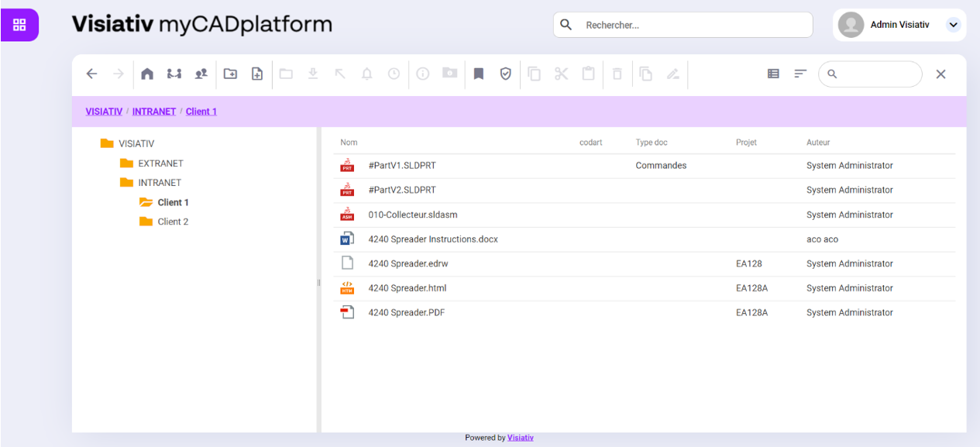980x447 pixels.
Task: Select the Client 2 folder in tree
Action: click(173, 222)
